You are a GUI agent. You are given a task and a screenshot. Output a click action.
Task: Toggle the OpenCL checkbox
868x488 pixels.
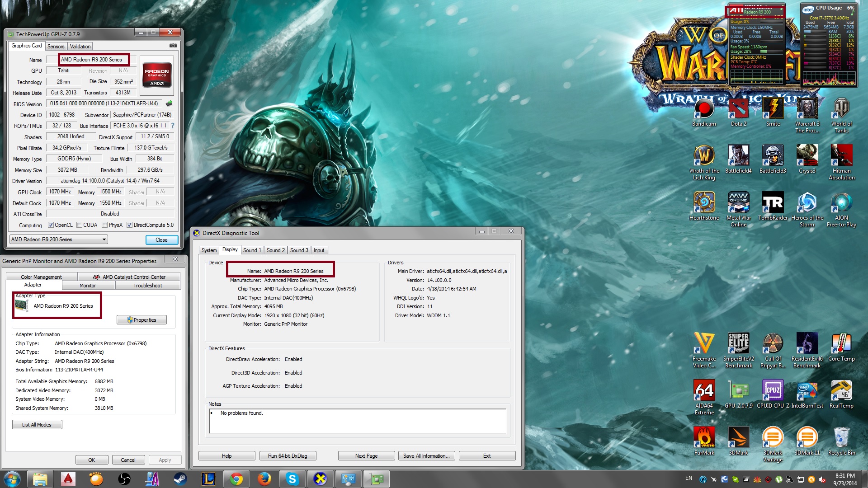(x=51, y=225)
